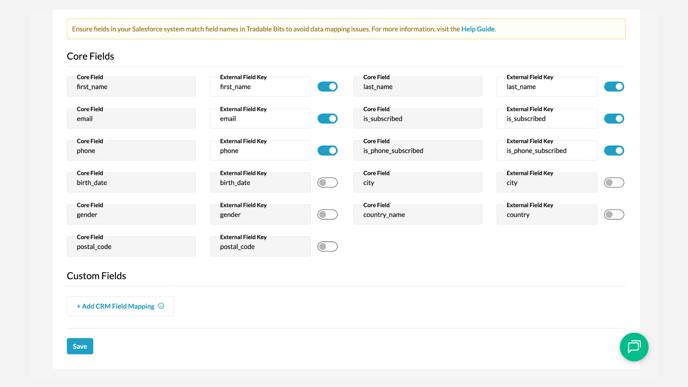Edit the phone External Field Key input

point(260,150)
